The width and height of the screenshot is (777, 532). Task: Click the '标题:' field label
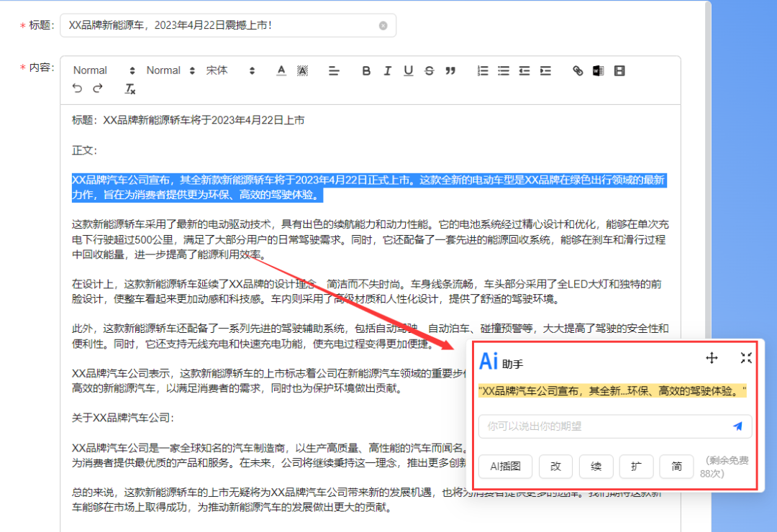[x=42, y=25]
